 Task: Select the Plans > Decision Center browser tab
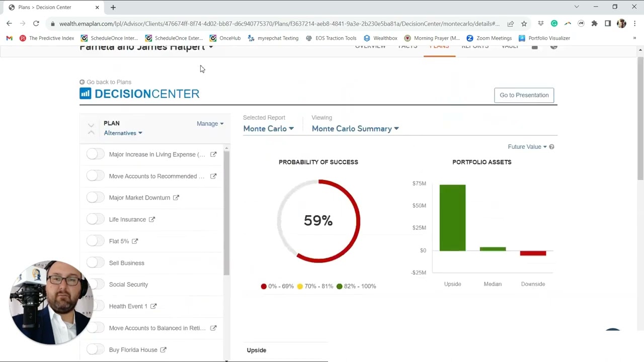point(53,8)
